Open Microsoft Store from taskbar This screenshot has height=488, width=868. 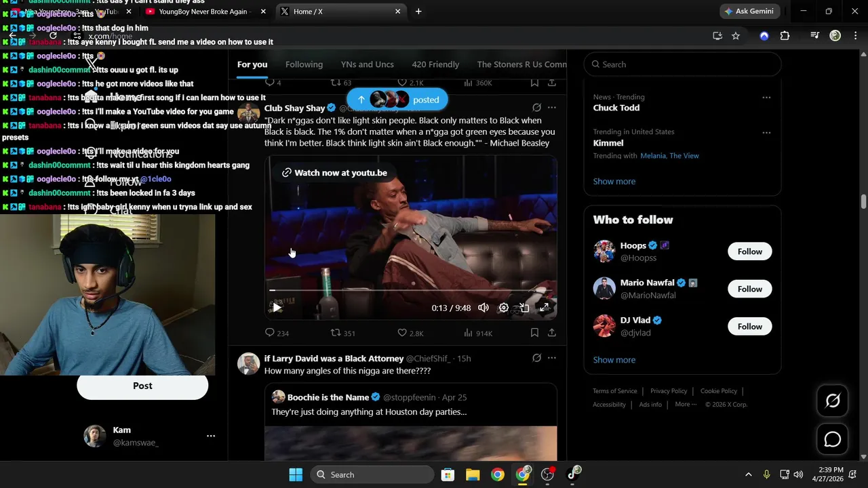point(448,474)
